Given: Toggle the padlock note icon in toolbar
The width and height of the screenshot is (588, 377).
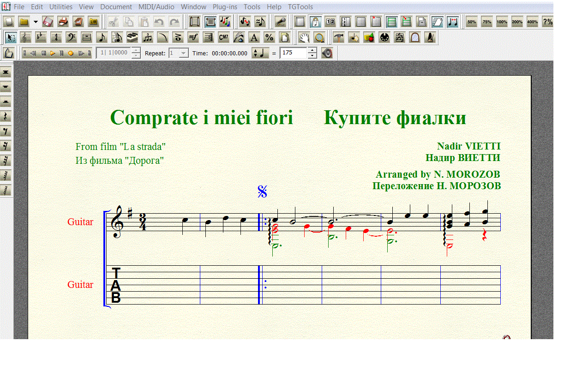Looking at the screenshot, I should click(x=315, y=22).
